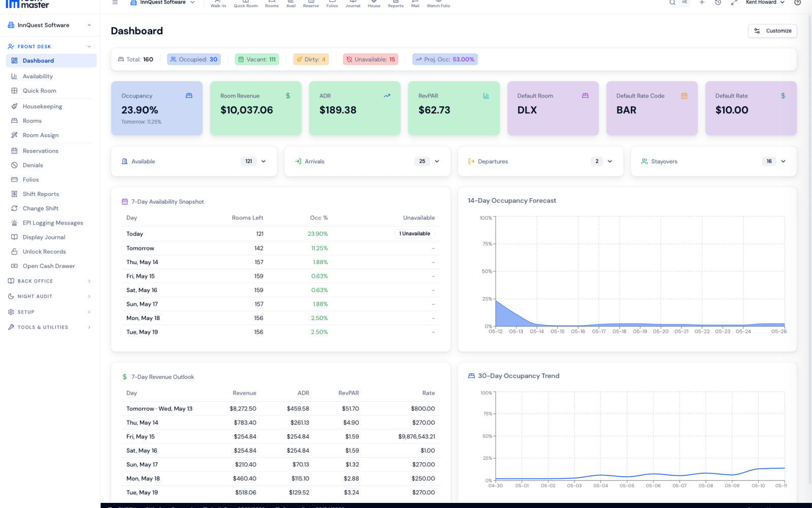Open the Reports toolbar menu
This screenshot has width=812, height=508.
tap(396, 4)
